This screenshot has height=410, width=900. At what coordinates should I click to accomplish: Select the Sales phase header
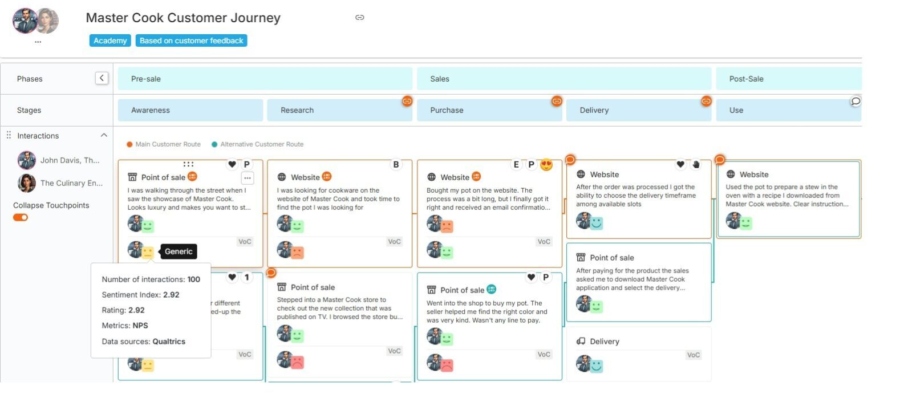click(564, 79)
